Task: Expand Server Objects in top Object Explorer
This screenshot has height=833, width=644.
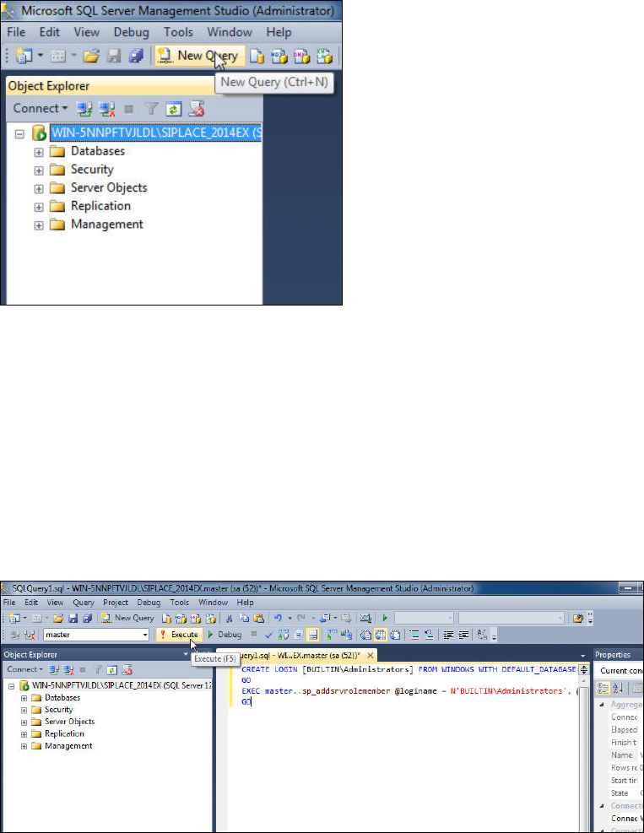Action: [39, 188]
